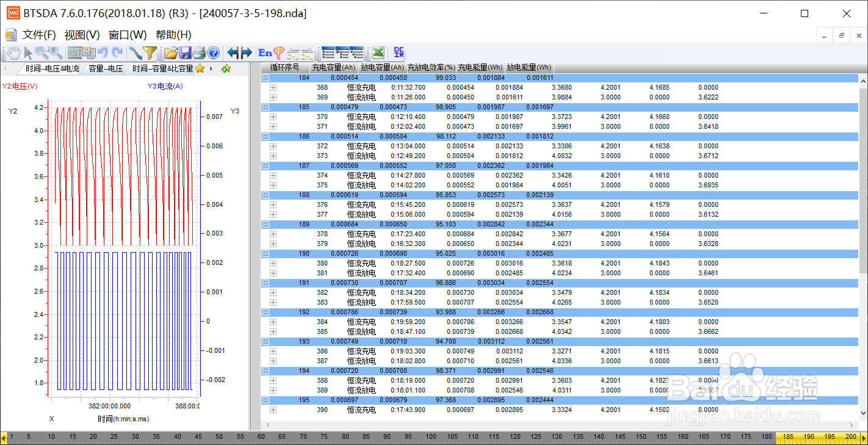Switch language to Chinese with 中 icon
Screen dimensions: 868x445
point(279,53)
